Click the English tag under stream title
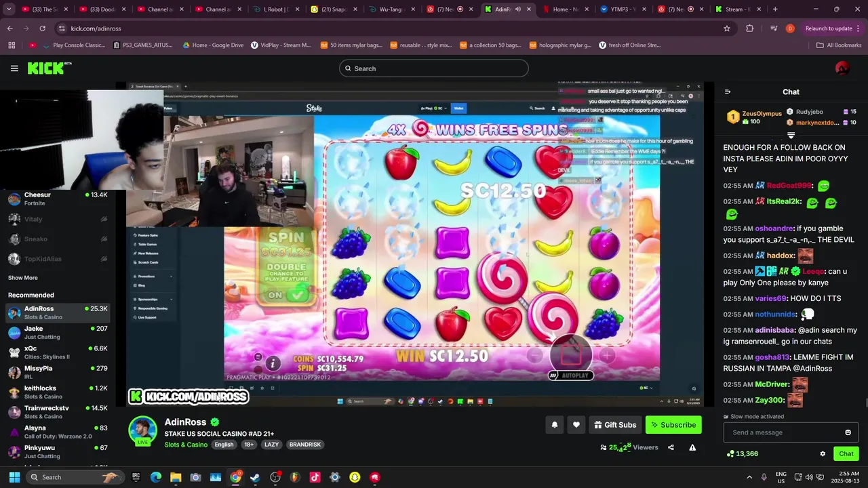This screenshot has width=868, height=488. (224, 445)
